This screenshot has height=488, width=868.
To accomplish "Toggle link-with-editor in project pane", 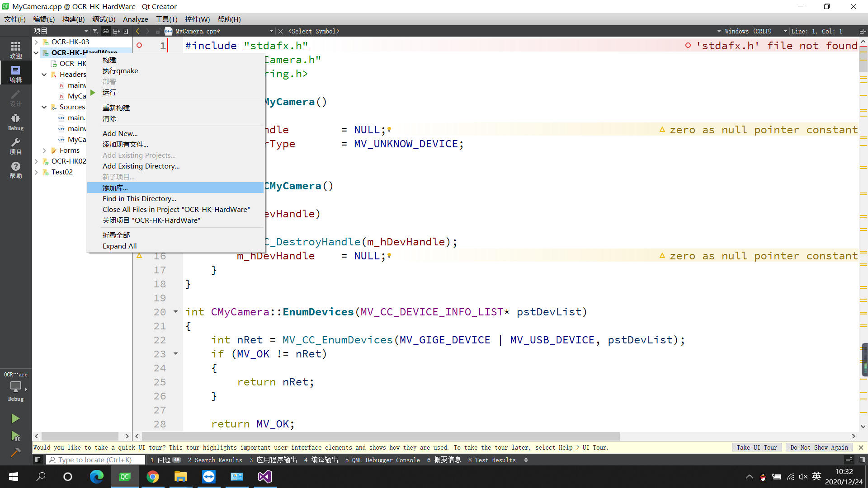I will point(105,31).
